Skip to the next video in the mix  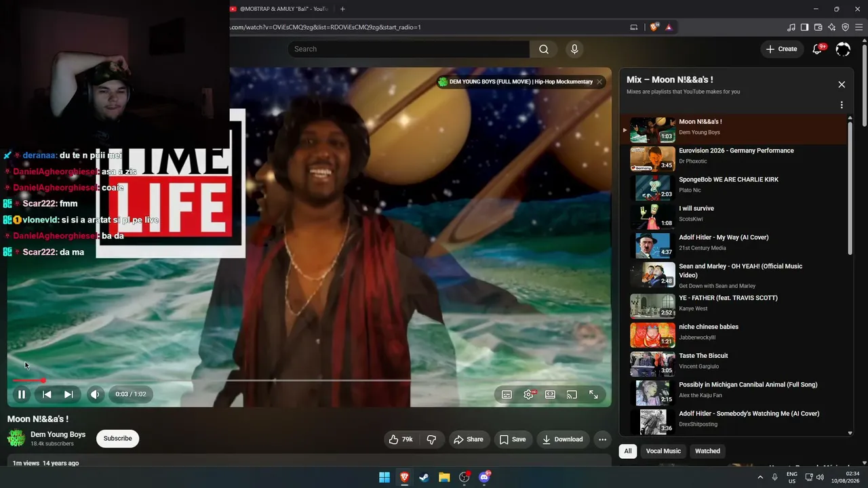(68, 394)
